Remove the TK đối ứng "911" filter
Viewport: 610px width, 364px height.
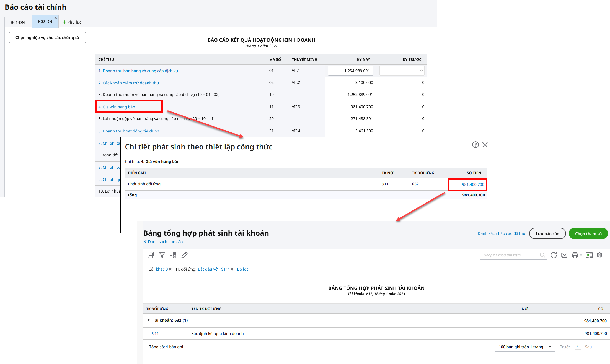[232, 269]
